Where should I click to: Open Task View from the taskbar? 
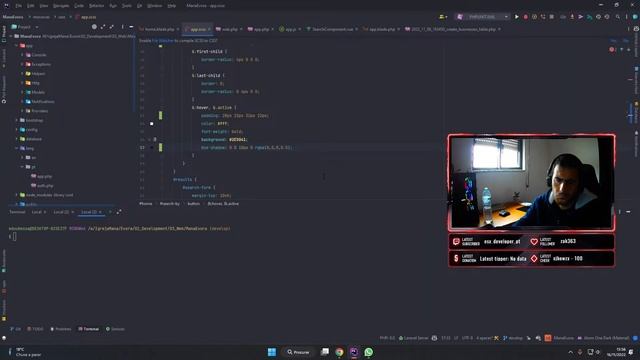(324, 352)
